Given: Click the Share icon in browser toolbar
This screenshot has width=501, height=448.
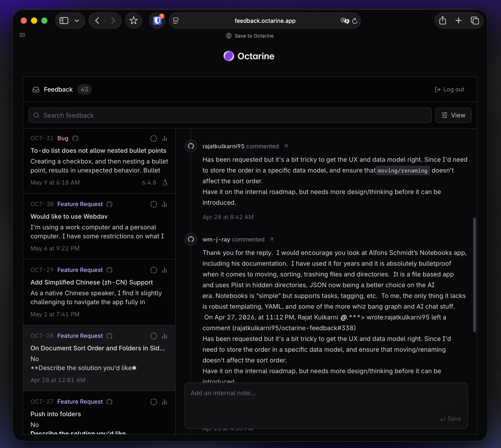Looking at the screenshot, I should [443, 20].
